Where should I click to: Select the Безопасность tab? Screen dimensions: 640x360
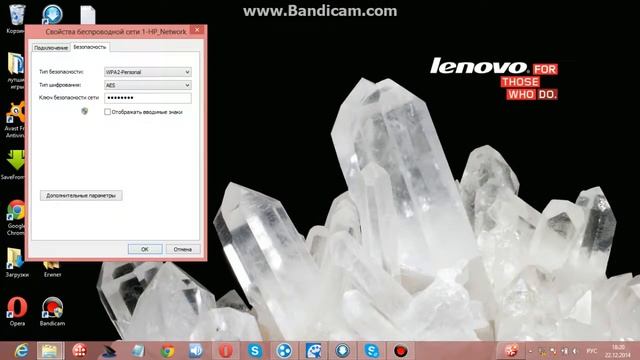(90, 47)
